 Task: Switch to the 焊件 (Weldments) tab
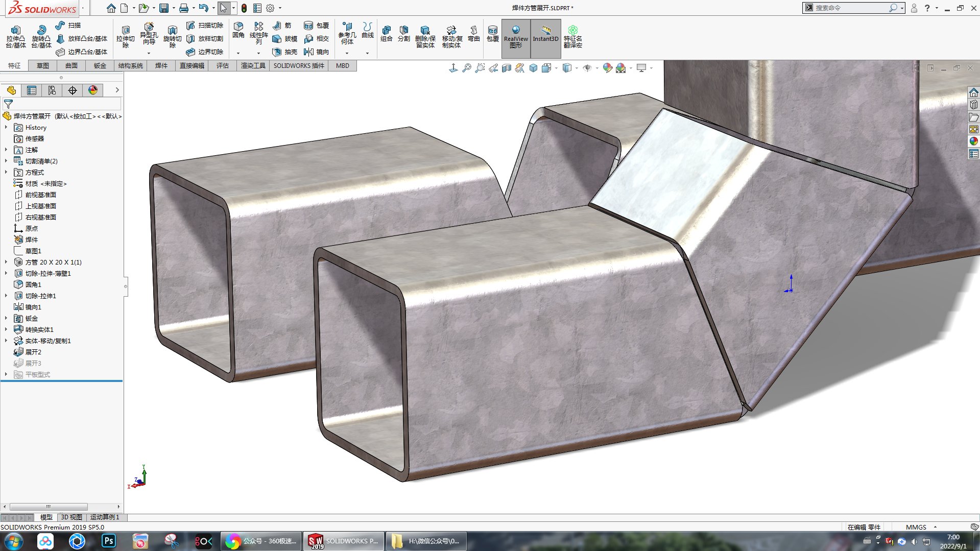point(161,65)
